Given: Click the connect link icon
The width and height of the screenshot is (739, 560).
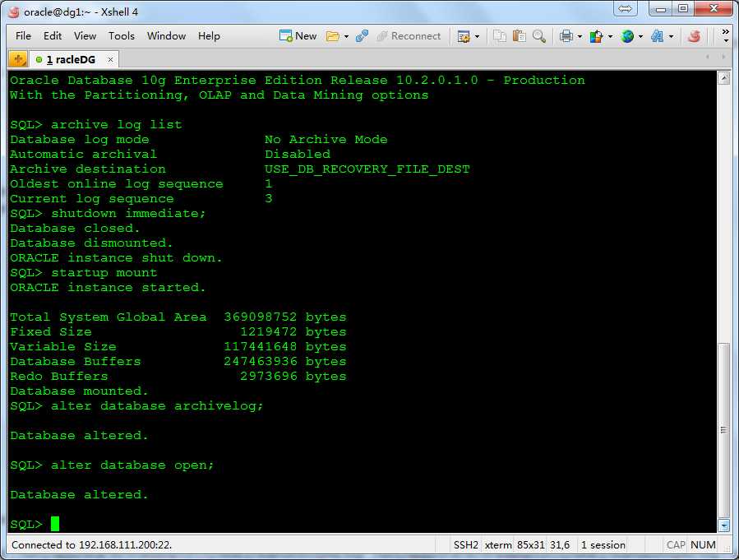Looking at the screenshot, I should coord(362,36).
